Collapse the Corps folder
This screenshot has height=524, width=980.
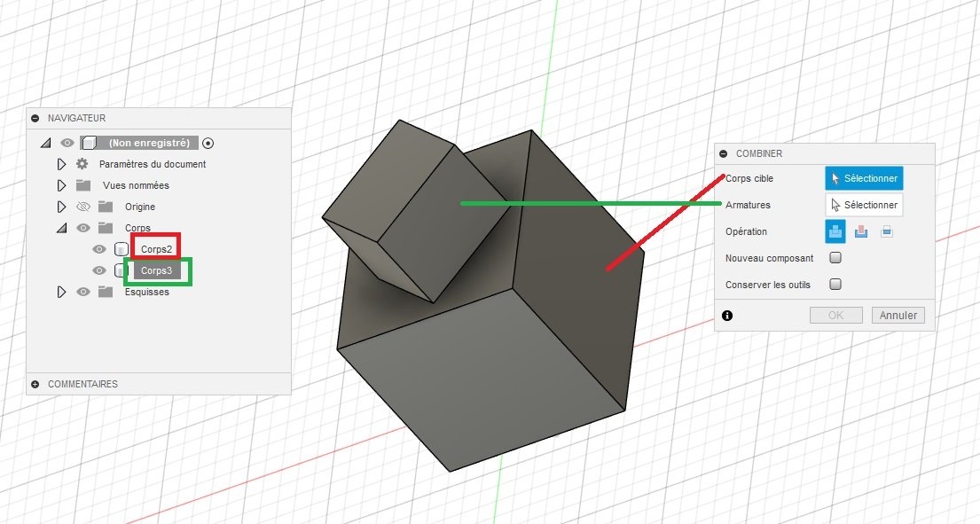pos(61,228)
